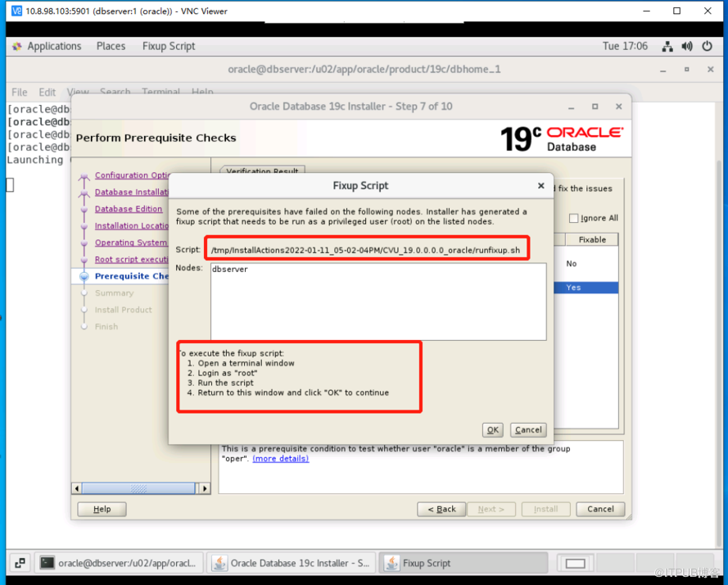Maximize the Oracle installer window

(595, 107)
